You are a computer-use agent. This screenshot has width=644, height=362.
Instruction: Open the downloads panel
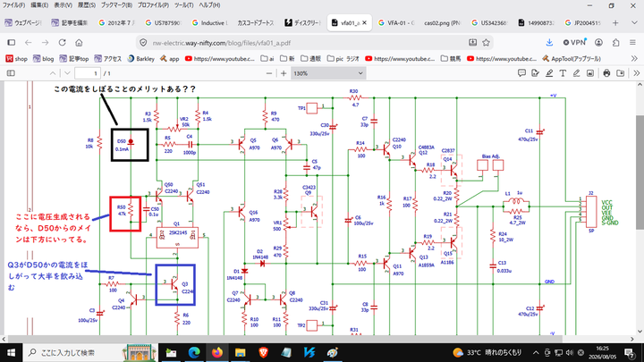(x=549, y=42)
